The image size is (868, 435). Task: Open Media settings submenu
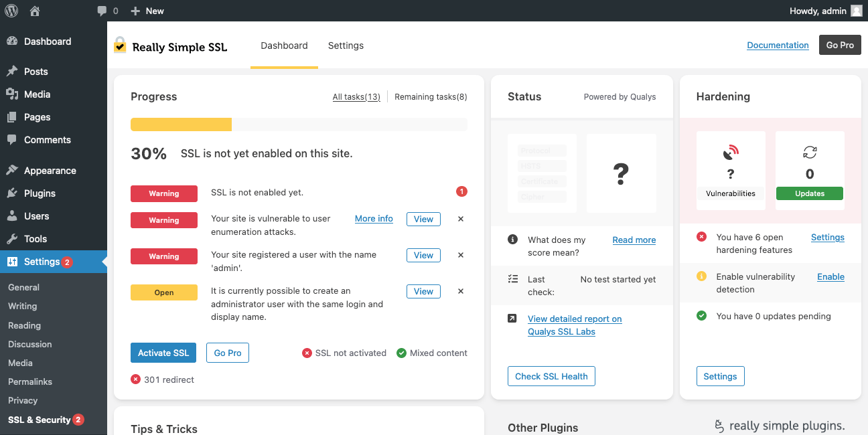20,363
